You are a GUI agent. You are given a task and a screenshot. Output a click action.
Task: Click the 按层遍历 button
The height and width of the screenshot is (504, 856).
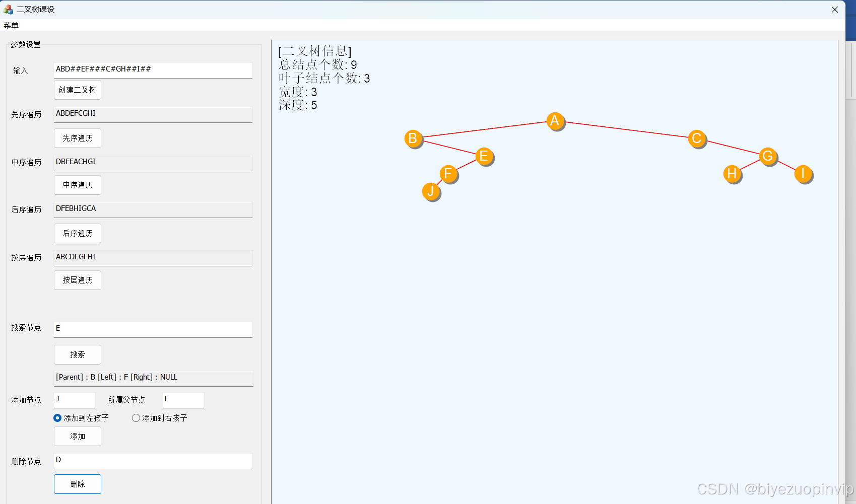[78, 280]
